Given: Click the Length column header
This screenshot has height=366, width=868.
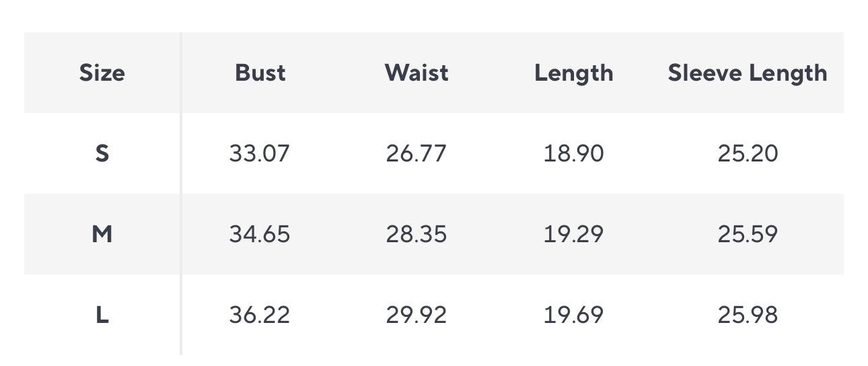Looking at the screenshot, I should click(x=573, y=73).
